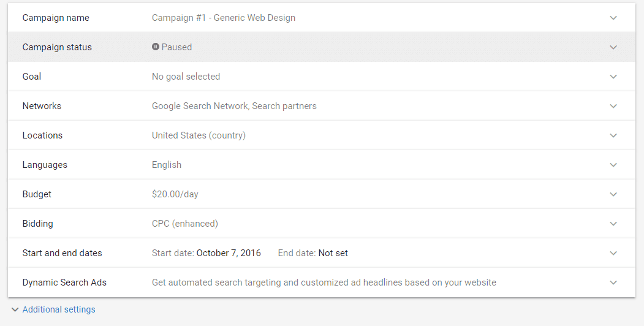Expand the Dynamic Search Ads chevron
The width and height of the screenshot is (644, 326).
click(x=613, y=282)
